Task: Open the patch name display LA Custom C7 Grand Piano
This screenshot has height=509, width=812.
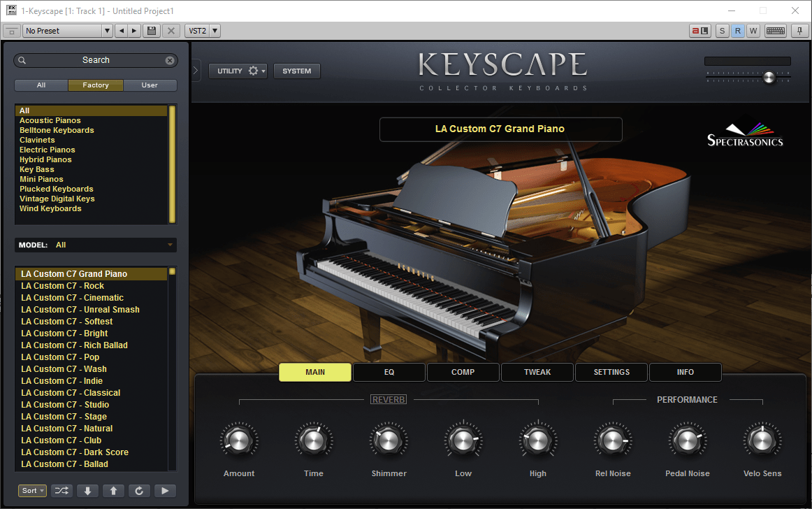Action: click(x=500, y=129)
